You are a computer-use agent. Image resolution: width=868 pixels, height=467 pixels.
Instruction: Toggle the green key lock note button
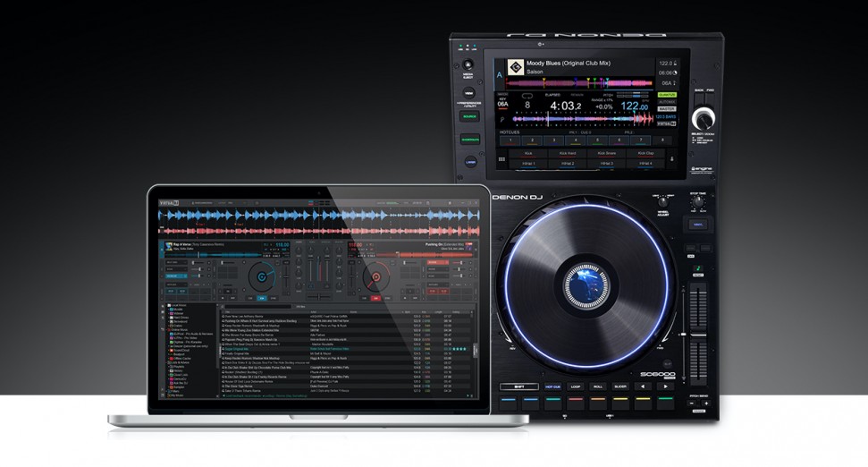[x=698, y=268]
